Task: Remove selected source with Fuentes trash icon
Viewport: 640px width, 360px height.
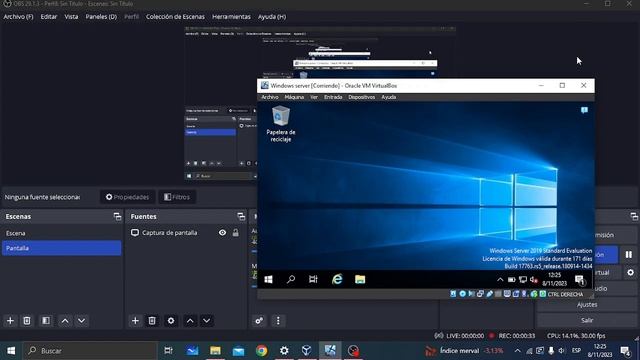Action: [152, 321]
